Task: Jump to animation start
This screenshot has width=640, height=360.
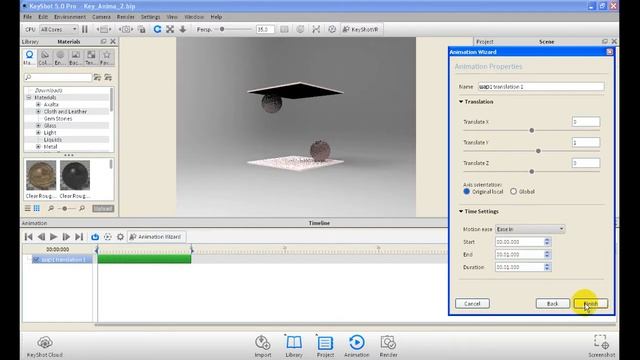Action: tap(29, 237)
